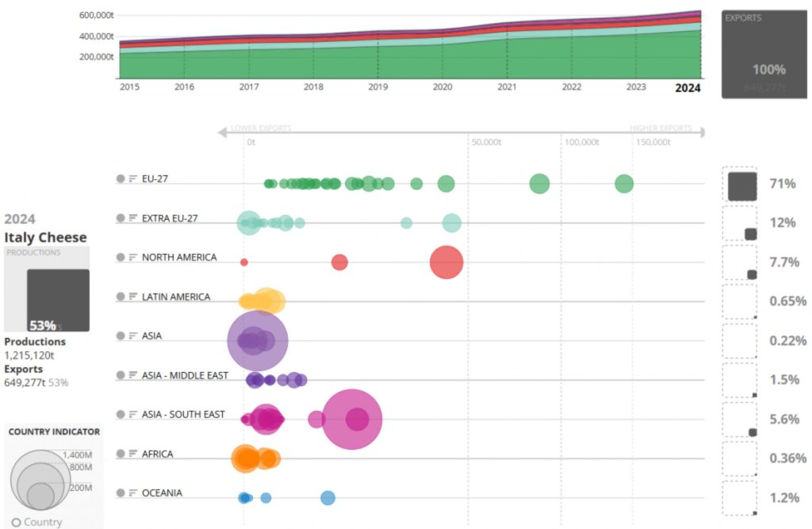Click the small square beside the 5.6% value
The width and height of the screenshot is (812, 529).
click(x=752, y=431)
